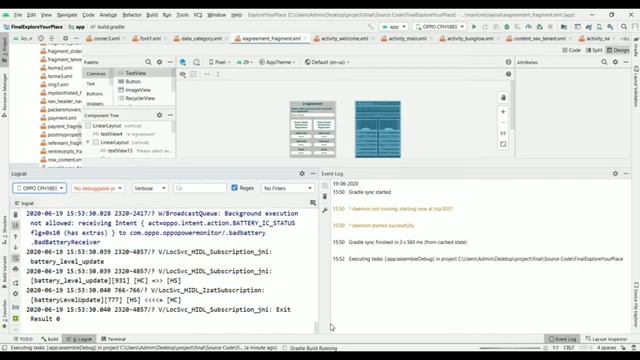The width and height of the screenshot is (640, 360).
Task: Zoom out the design preview with minus
Action: coord(503,122)
